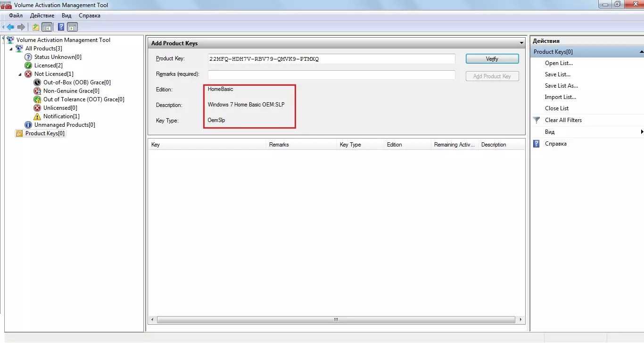Click the Non-Genuine Grace icon

click(37, 91)
